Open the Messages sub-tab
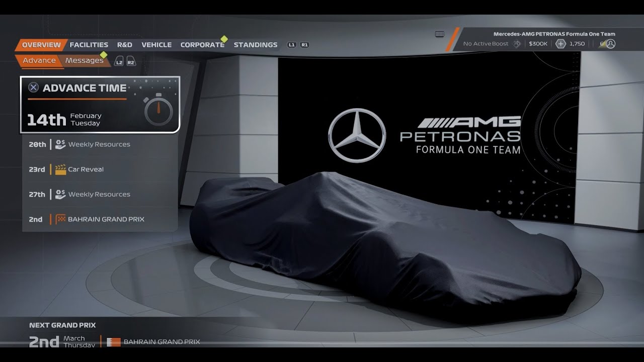Screen dimensions: 644x362 click(84, 60)
